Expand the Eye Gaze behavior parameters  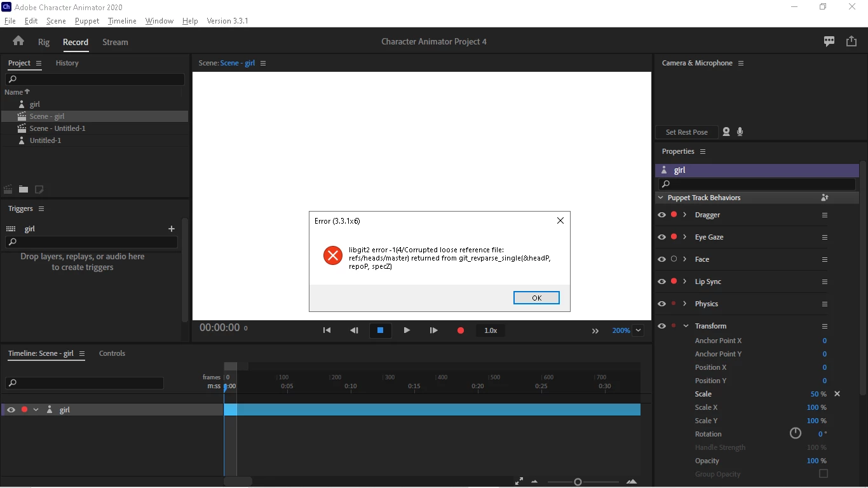(x=684, y=237)
